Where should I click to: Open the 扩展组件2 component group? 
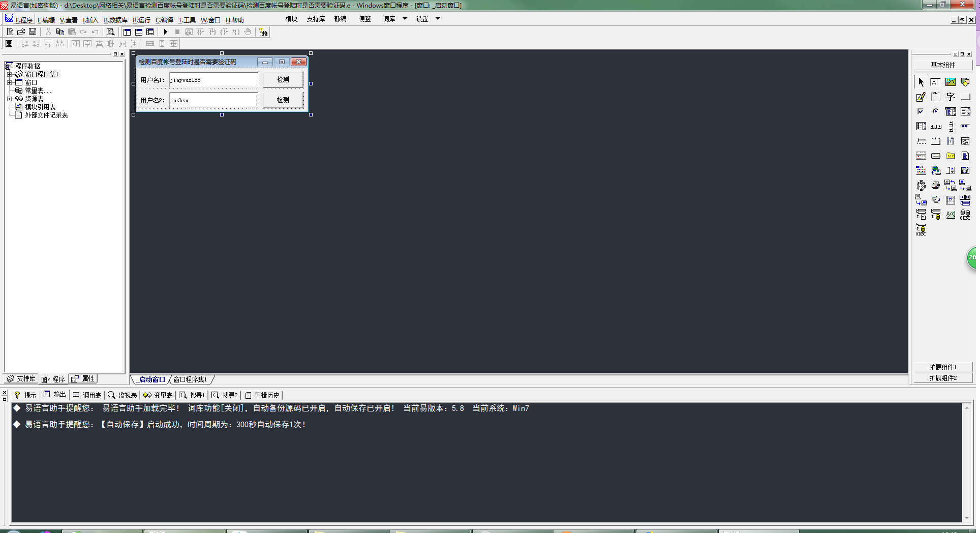(943, 378)
